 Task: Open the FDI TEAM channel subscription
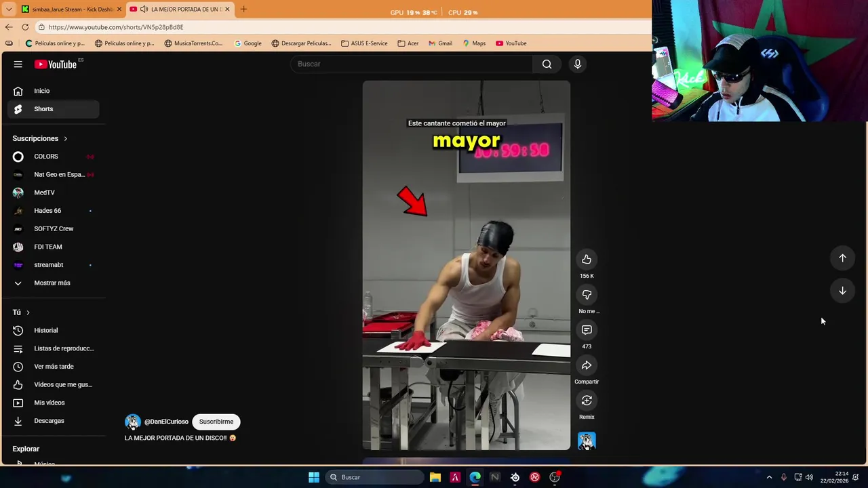pyautogui.click(x=53, y=247)
